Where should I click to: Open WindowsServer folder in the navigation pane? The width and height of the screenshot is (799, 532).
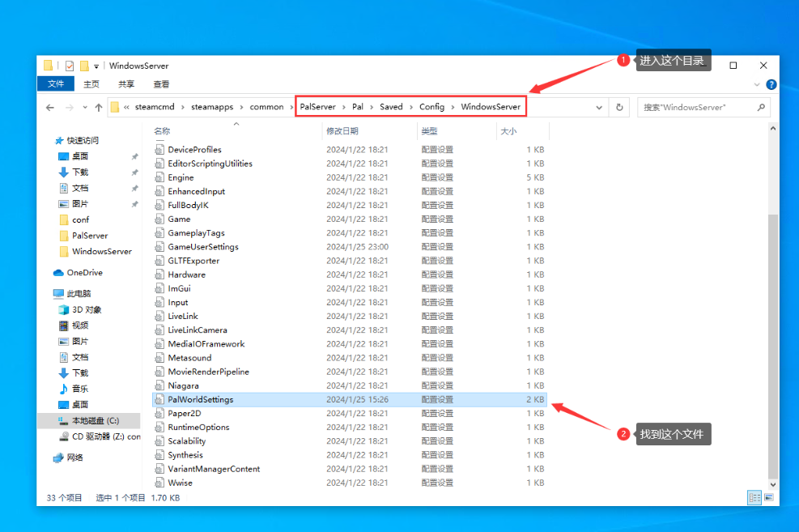102,251
